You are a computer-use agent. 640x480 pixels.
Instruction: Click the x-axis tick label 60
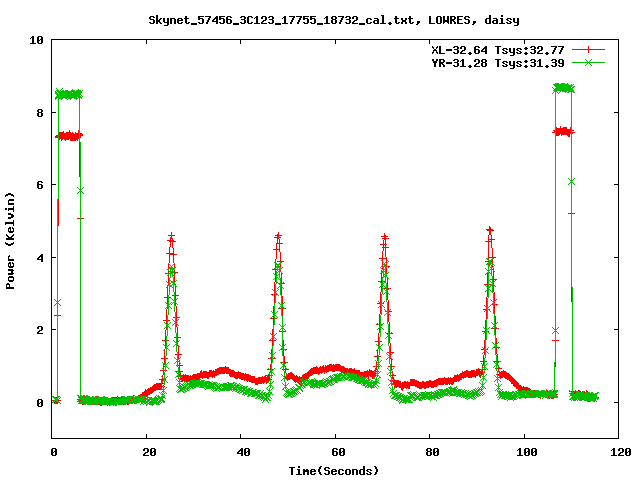tap(338, 452)
